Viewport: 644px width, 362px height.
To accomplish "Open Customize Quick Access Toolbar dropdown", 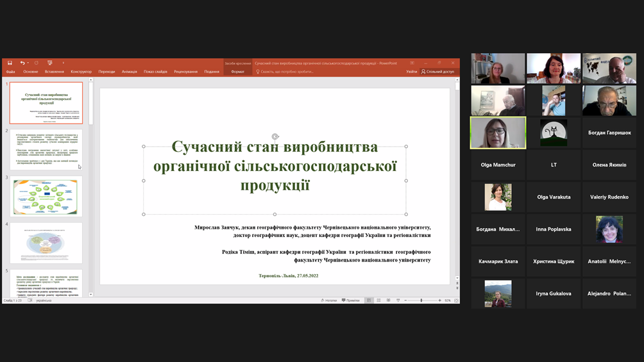I will point(64,63).
